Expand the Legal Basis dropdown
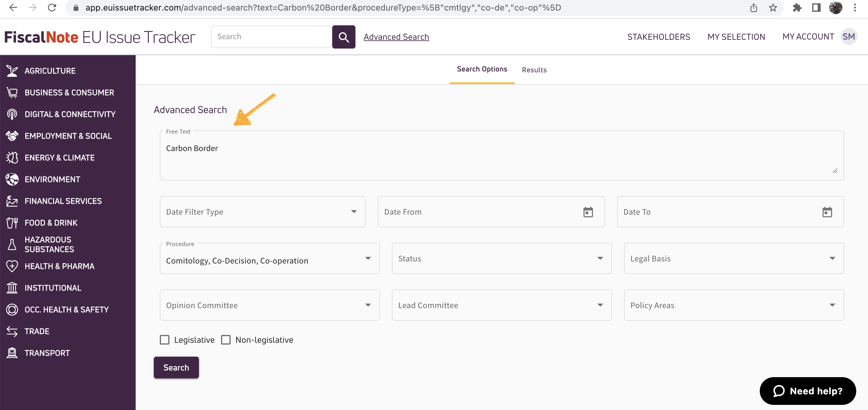The width and height of the screenshot is (868, 410). [x=734, y=258]
